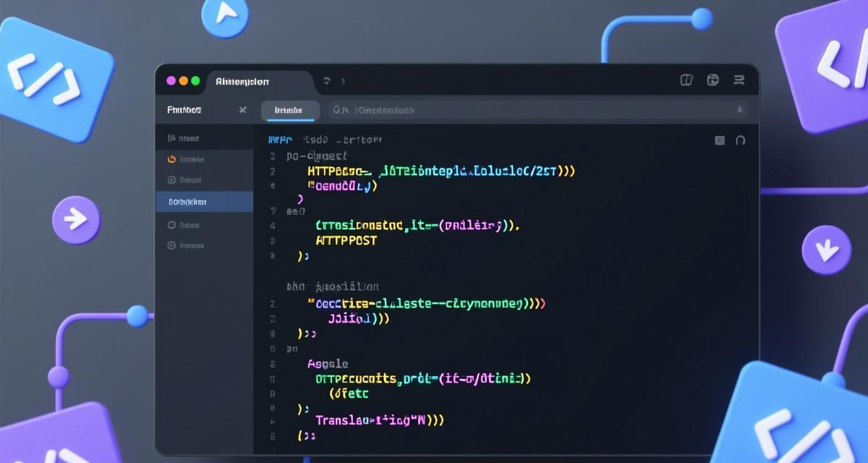Viewport: 868px width, 463px height.
Task: Click the green maximize dot in window controls
Action: pos(195,81)
